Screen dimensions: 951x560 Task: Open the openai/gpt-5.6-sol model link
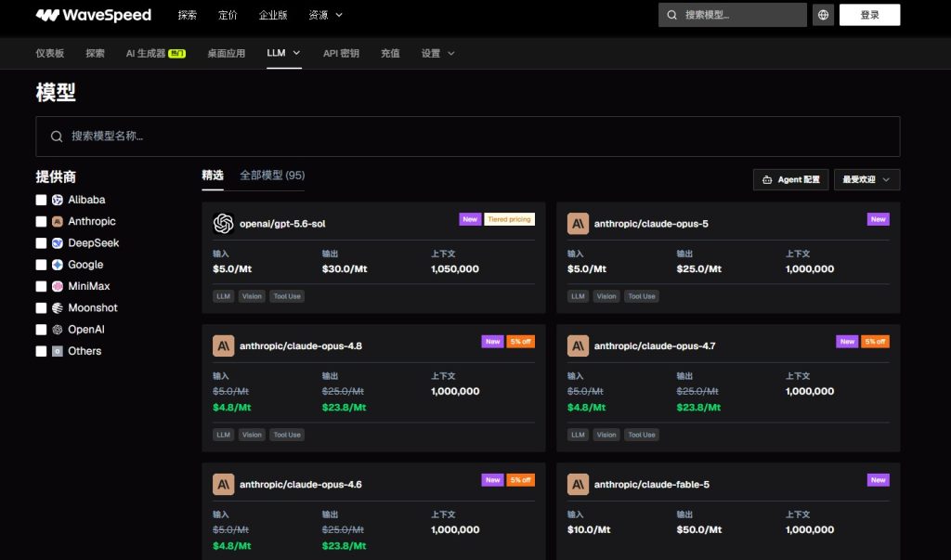282,224
